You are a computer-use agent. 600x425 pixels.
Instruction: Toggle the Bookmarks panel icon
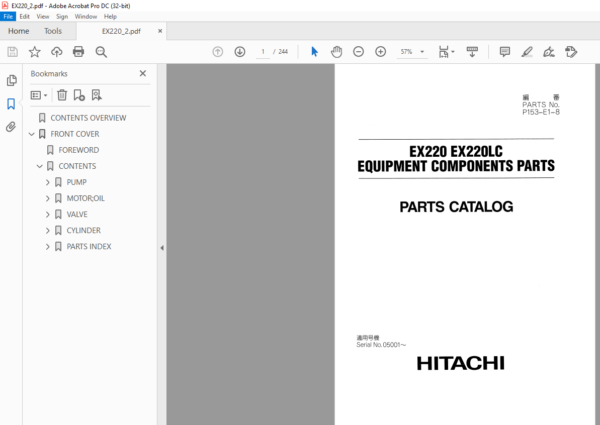pos(11,104)
